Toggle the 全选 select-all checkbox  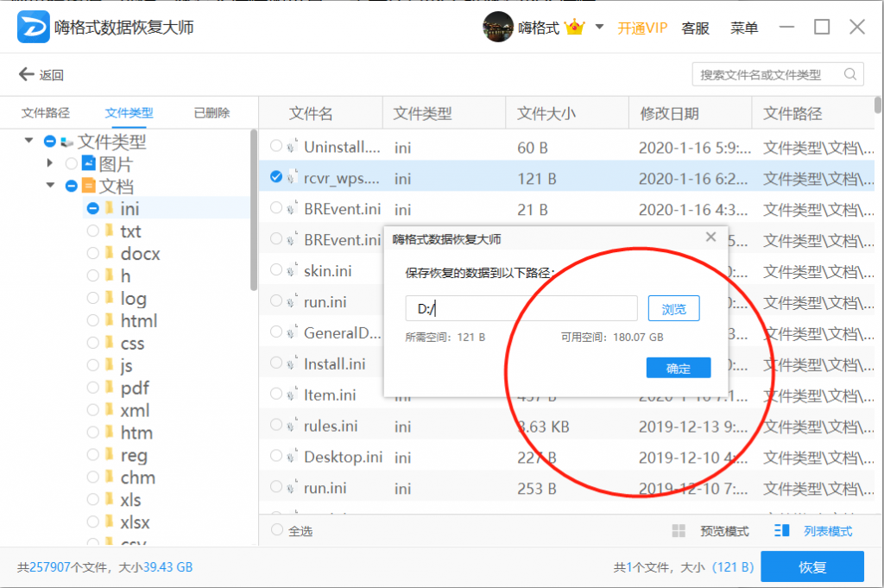(276, 530)
